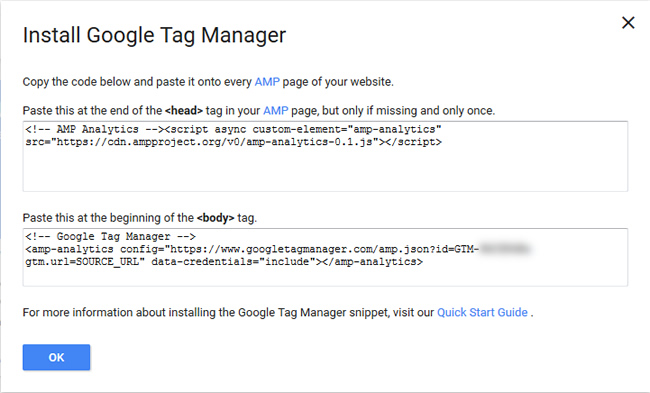This screenshot has height=393, width=650.
Task: Click the 'Install Google Tag Manager' heading
Action: (x=154, y=35)
